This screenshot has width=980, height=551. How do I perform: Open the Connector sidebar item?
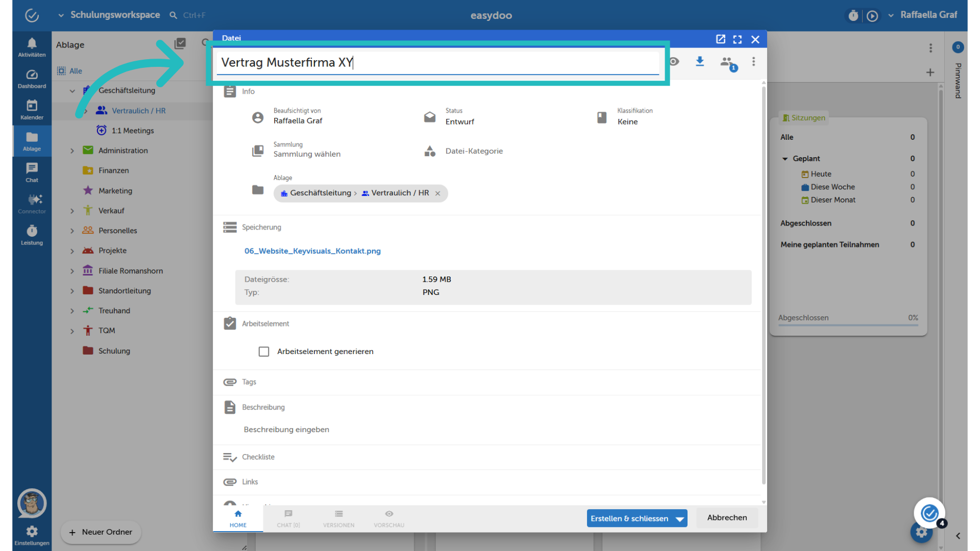32,204
